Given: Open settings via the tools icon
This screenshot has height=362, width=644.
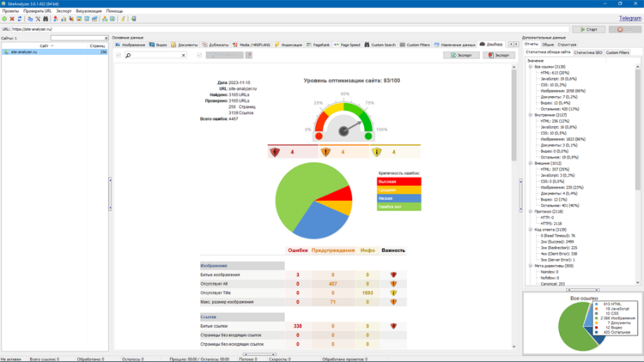Looking at the screenshot, I should 38,19.
